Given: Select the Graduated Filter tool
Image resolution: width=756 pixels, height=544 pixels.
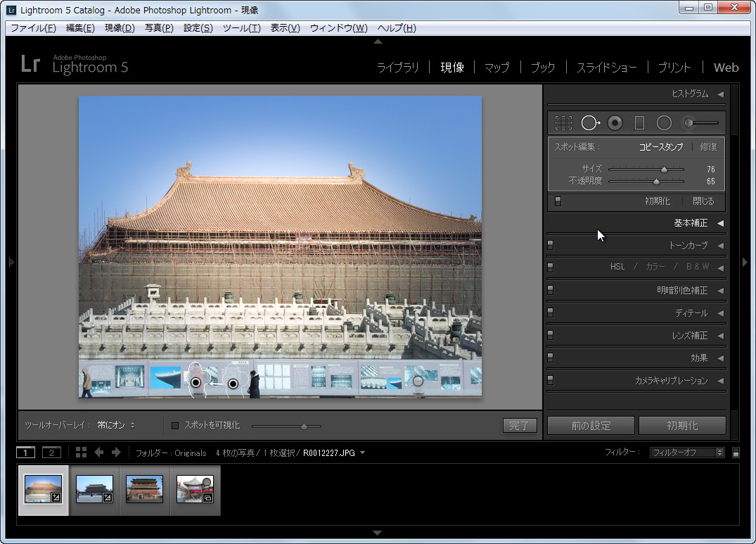Looking at the screenshot, I should click(639, 123).
